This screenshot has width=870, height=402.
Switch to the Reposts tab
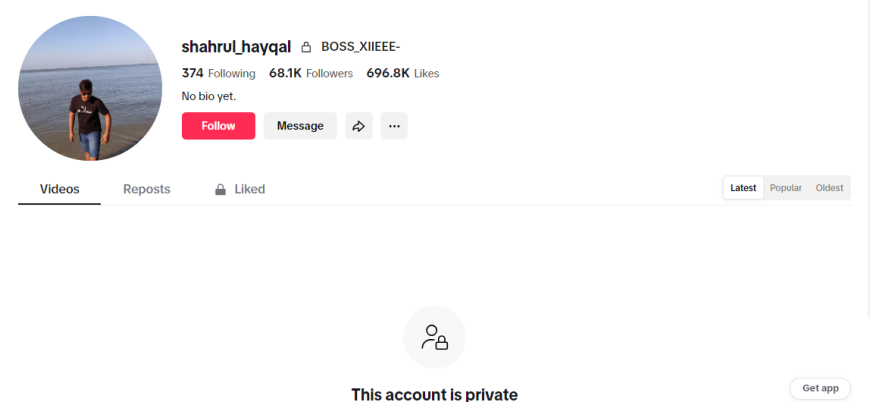point(146,189)
